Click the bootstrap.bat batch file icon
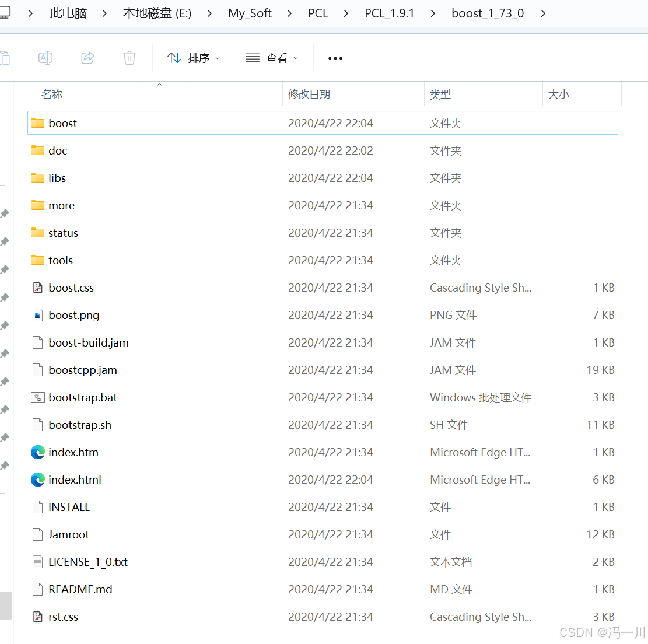The height and width of the screenshot is (644, 648). click(x=37, y=397)
